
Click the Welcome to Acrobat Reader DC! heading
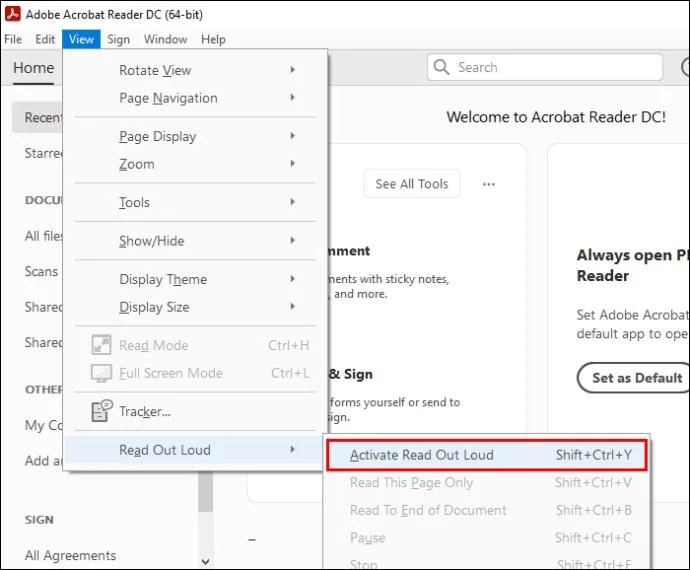556,117
